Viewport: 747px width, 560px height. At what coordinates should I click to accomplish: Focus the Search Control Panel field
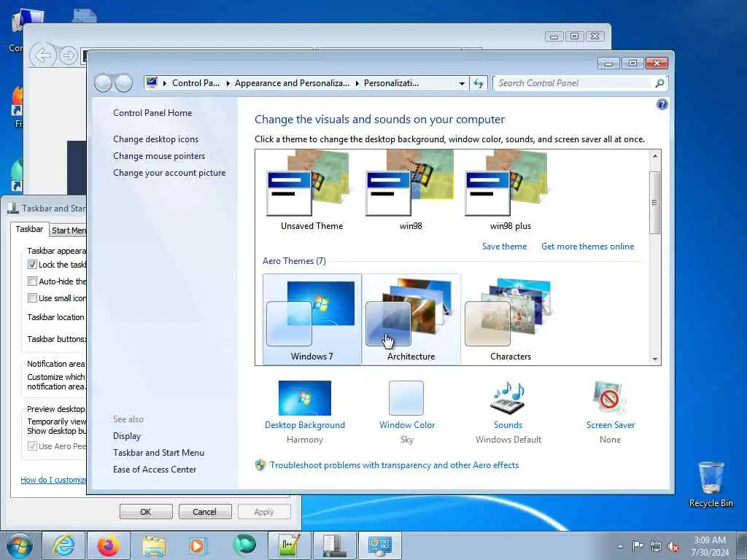pyautogui.click(x=573, y=83)
